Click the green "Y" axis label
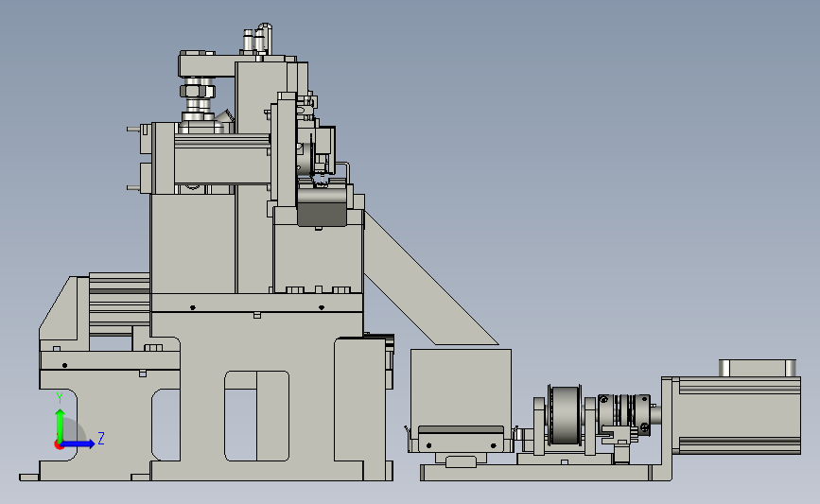The width and height of the screenshot is (820, 504). tap(60, 398)
